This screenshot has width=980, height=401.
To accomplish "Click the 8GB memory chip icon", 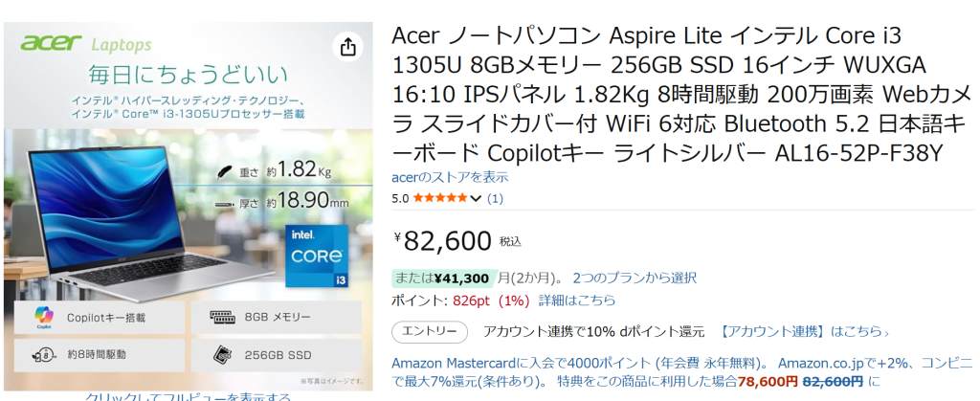I will (222, 317).
